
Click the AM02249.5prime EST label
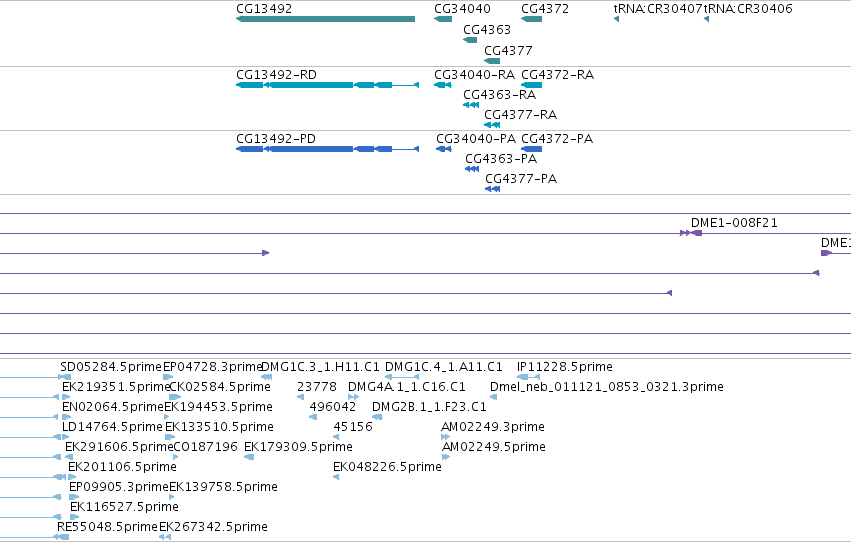494,447
